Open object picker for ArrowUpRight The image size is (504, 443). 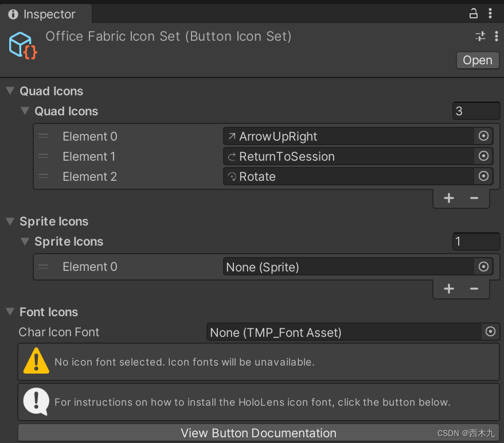click(x=483, y=136)
